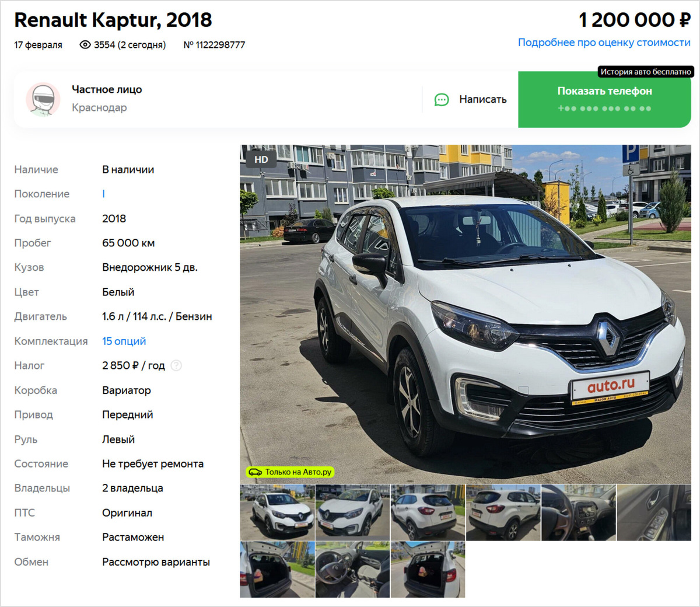Click the seller avatar helmet icon

[43, 99]
